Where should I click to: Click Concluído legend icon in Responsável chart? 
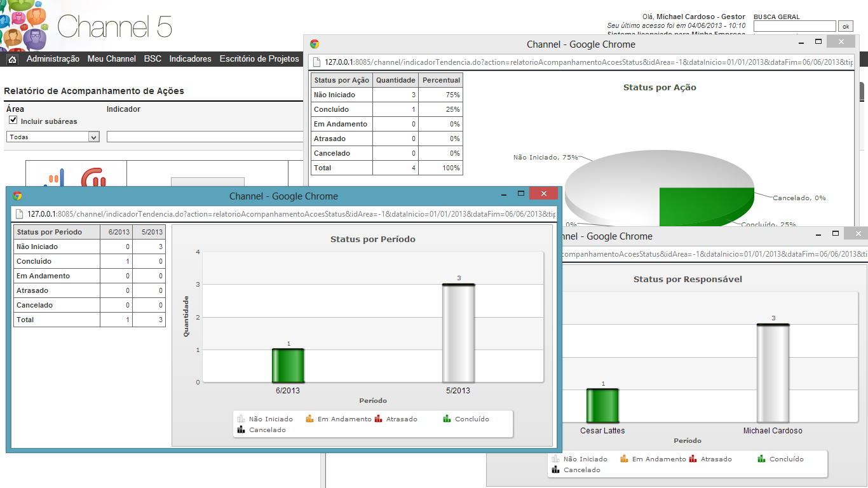[761, 459]
